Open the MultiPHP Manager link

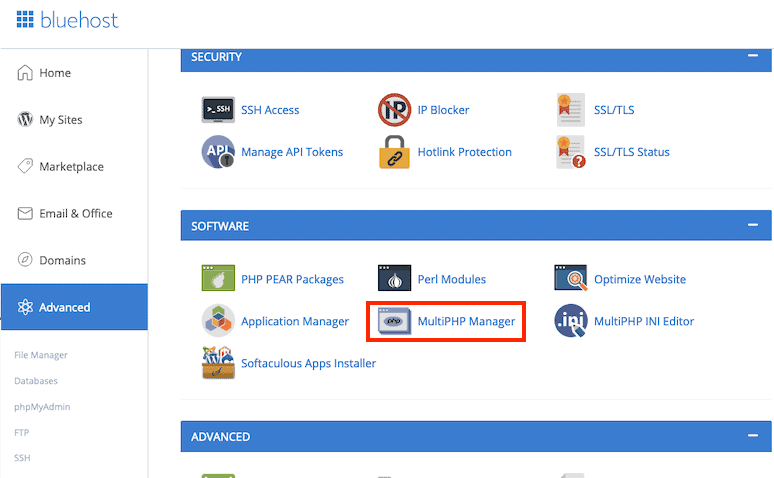coord(466,321)
